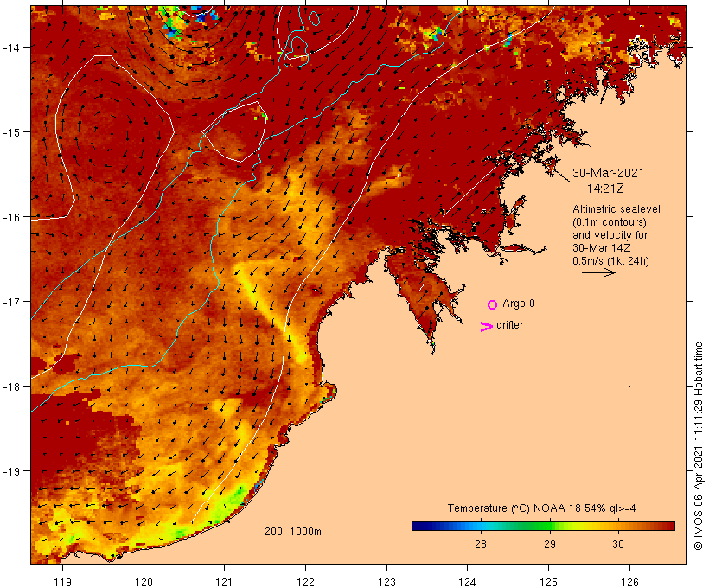Image resolution: width=709 pixels, height=588 pixels.
Task: Click the magenta drifter arrowhead symbol
Action: tap(486, 327)
